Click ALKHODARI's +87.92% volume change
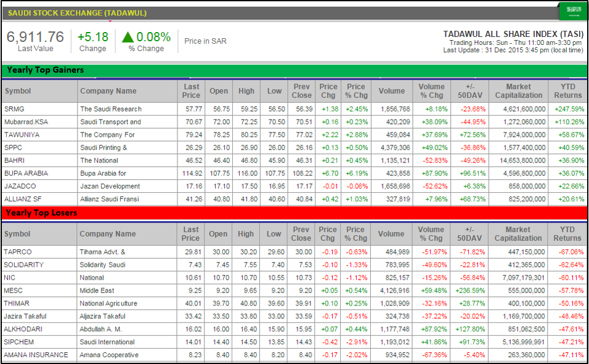 tap(434, 329)
